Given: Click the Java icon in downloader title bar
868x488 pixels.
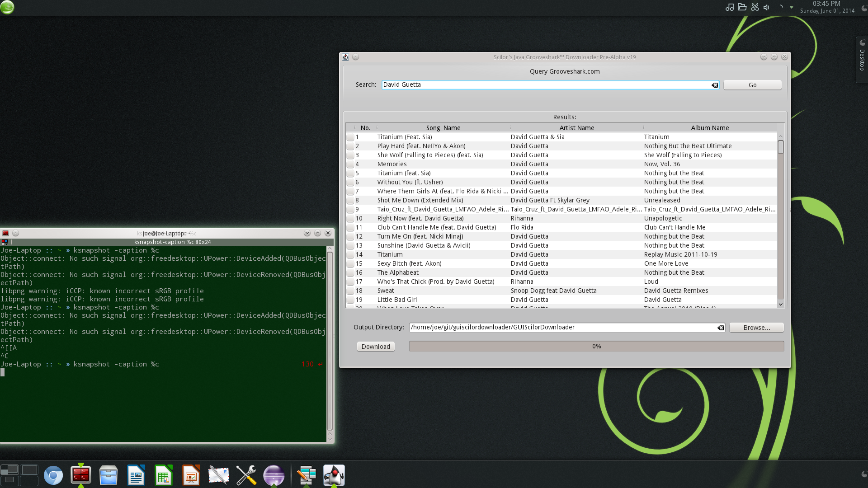Looking at the screenshot, I should pyautogui.click(x=345, y=57).
